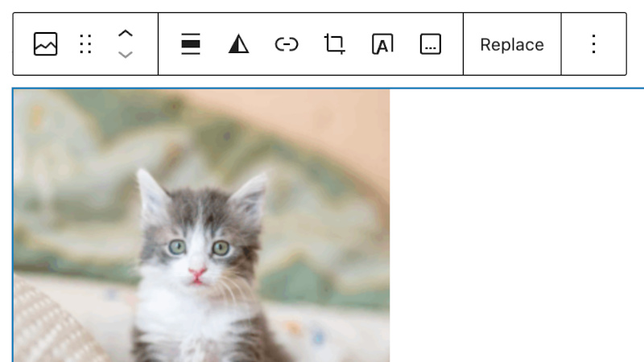Insert a link on the image
The height and width of the screenshot is (362, 644).
click(287, 44)
